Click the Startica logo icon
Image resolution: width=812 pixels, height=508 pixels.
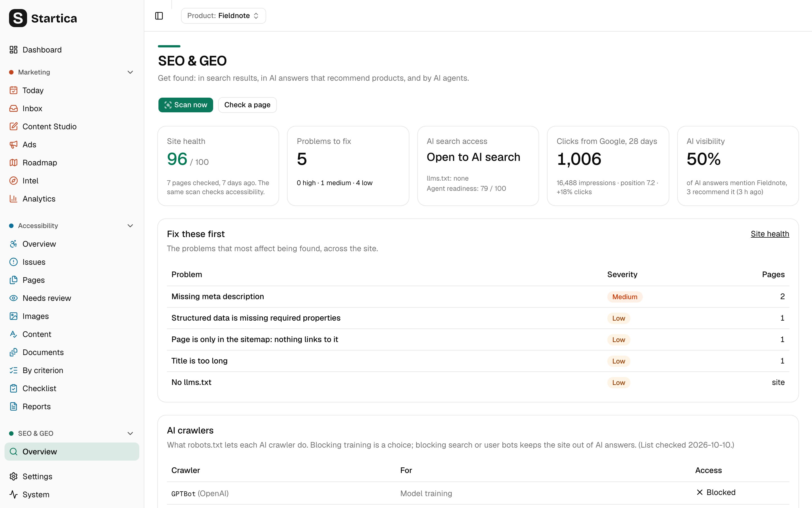(18, 18)
